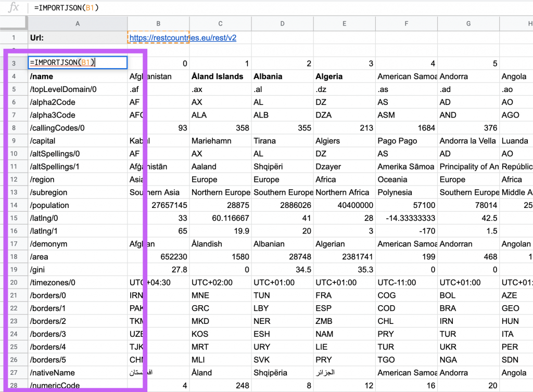Select the "/nativeName" label cell
533x392 pixels.
[x=78, y=372]
